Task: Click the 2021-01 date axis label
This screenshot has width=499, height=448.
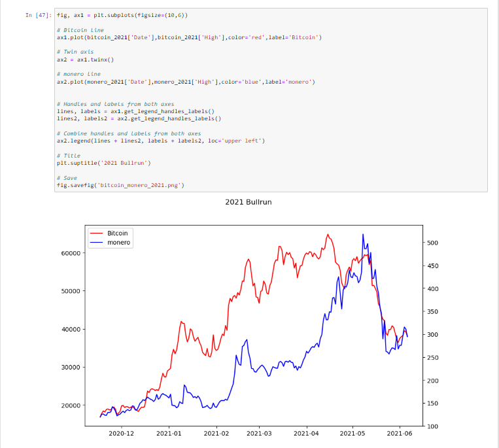Action: pos(169,434)
